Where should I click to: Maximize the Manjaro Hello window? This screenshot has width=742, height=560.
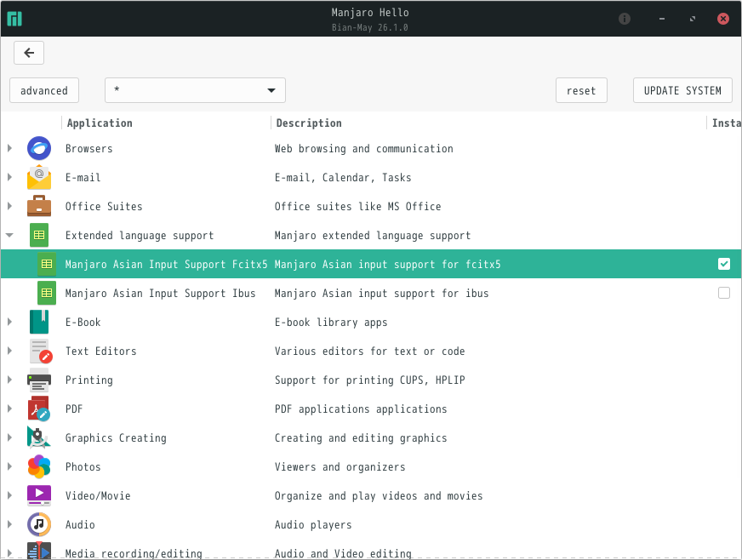click(693, 19)
